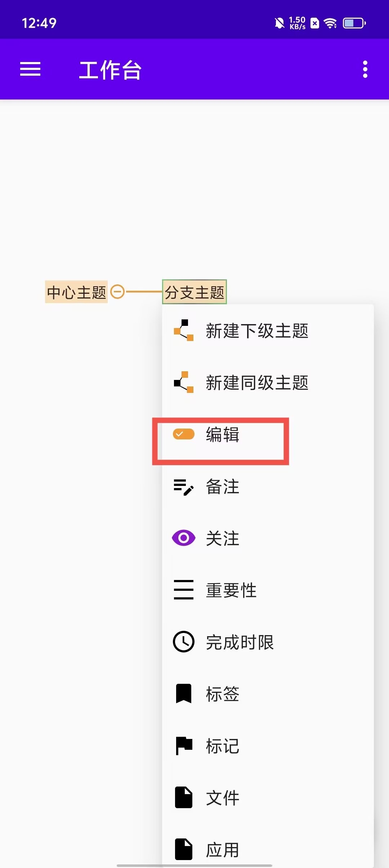
Task: Open the three-dot overflow menu
Action: click(x=365, y=69)
